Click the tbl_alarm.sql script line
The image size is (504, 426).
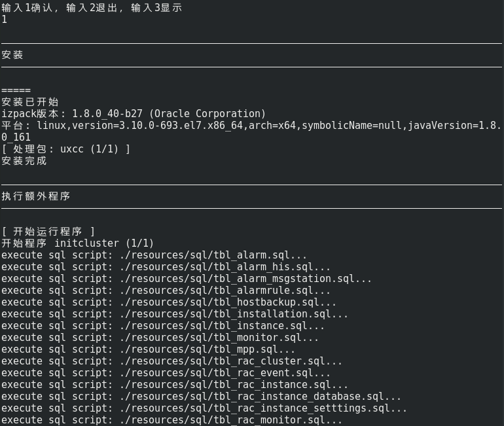tap(154, 255)
